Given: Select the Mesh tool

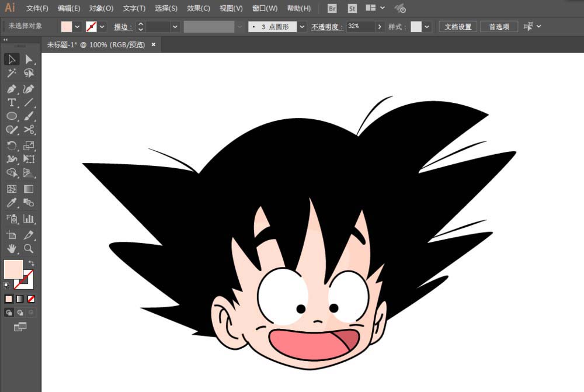Looking at the screenshot, I should click(12, 189).
